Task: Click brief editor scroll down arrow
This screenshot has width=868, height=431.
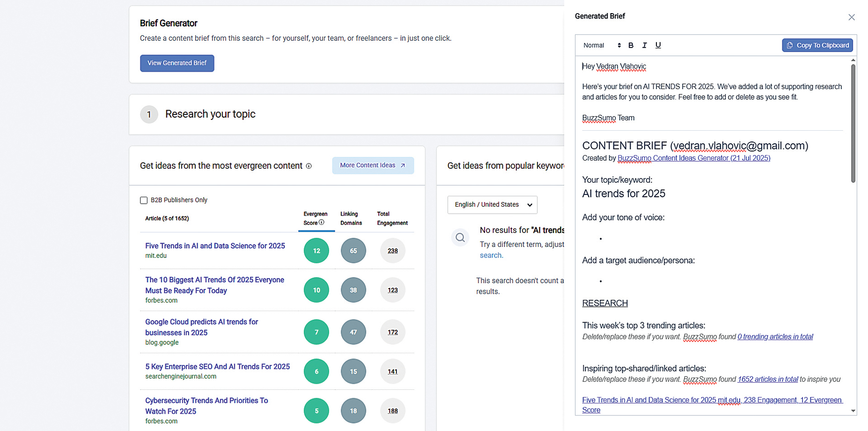Action: [x=853, y=411]
